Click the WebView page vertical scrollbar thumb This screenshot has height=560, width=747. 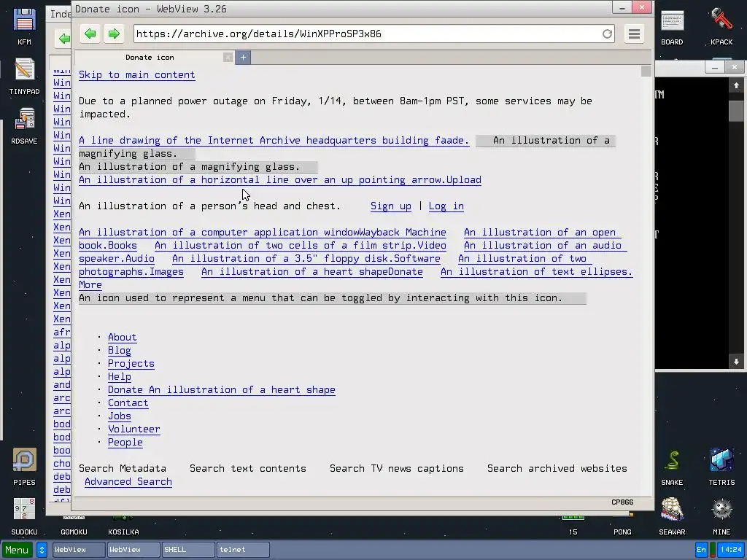click(646, 71)
